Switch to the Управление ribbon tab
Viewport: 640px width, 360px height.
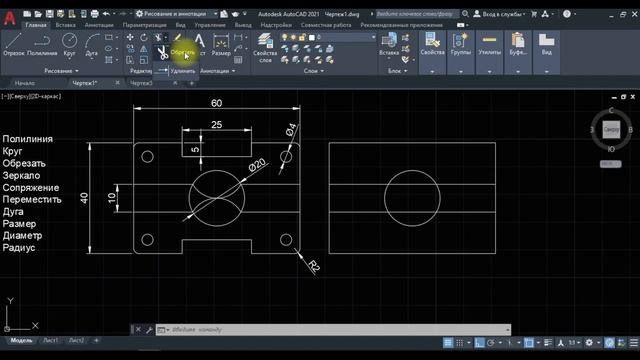pos(210,25)
